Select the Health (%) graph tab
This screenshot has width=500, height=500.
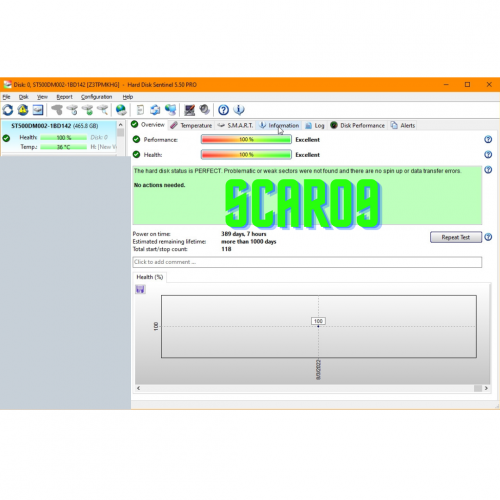(x=150, y=277)
